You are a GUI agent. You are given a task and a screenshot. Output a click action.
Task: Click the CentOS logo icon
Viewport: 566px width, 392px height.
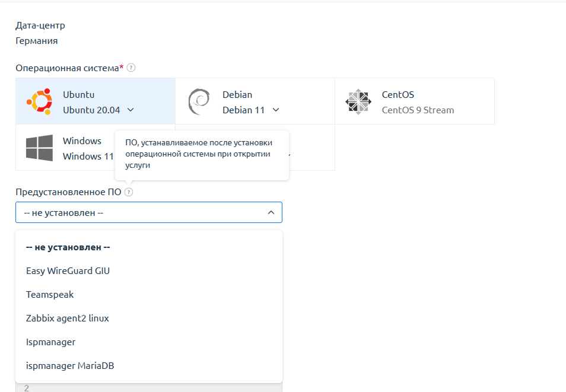(358, 102)
